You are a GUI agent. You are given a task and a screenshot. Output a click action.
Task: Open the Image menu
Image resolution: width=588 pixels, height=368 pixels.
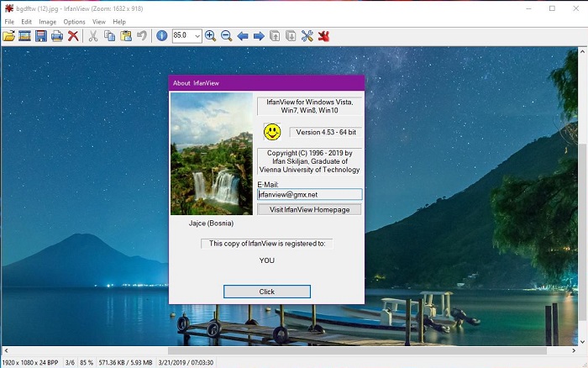point(48,22)
